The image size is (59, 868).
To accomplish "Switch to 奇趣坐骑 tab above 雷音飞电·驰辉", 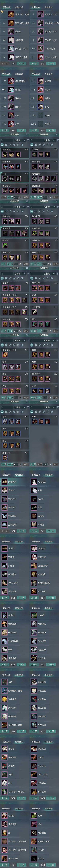I will [19, 7].
